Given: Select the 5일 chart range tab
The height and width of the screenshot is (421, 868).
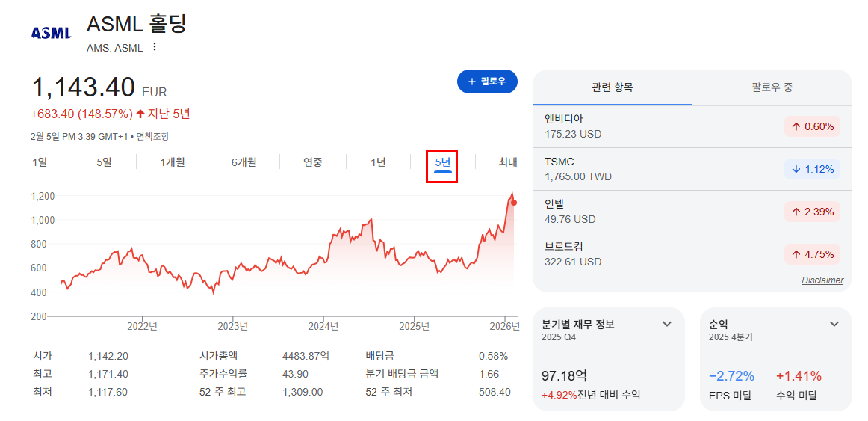Looking at the screenshot, I should tap(104, 162).
